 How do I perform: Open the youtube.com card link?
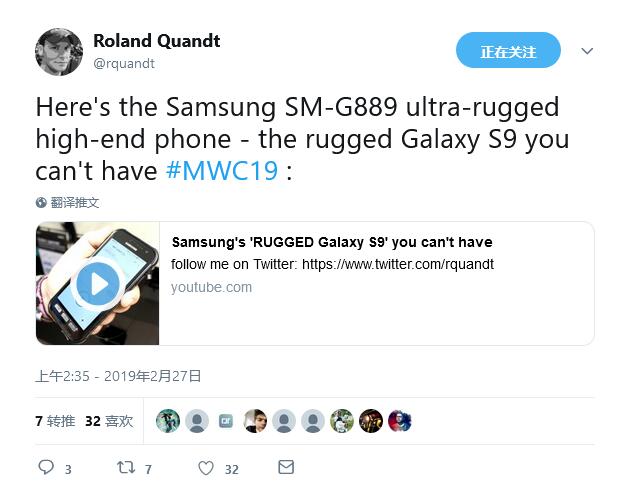click(x=211, y=287)
